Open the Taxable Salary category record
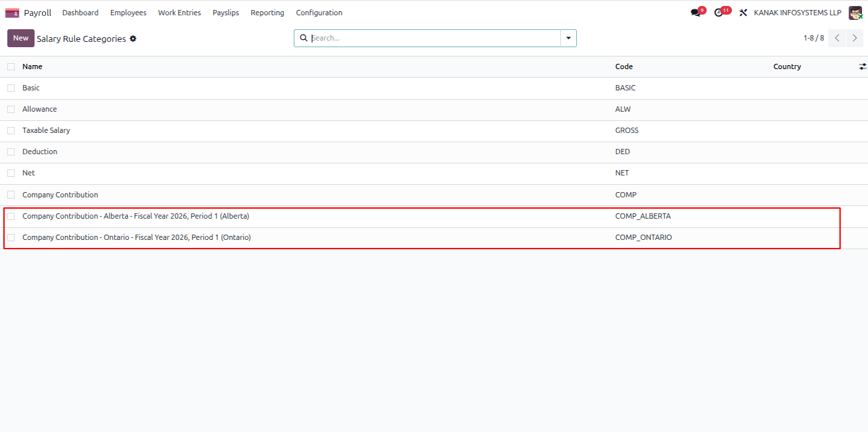868x432 pixels. [x=46, y=130]
